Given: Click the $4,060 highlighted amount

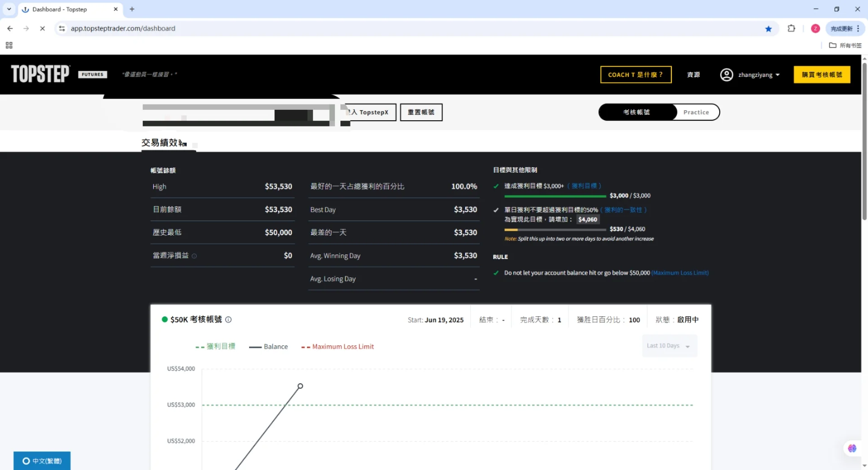Looking at the screenshot, I should [588, 219].
